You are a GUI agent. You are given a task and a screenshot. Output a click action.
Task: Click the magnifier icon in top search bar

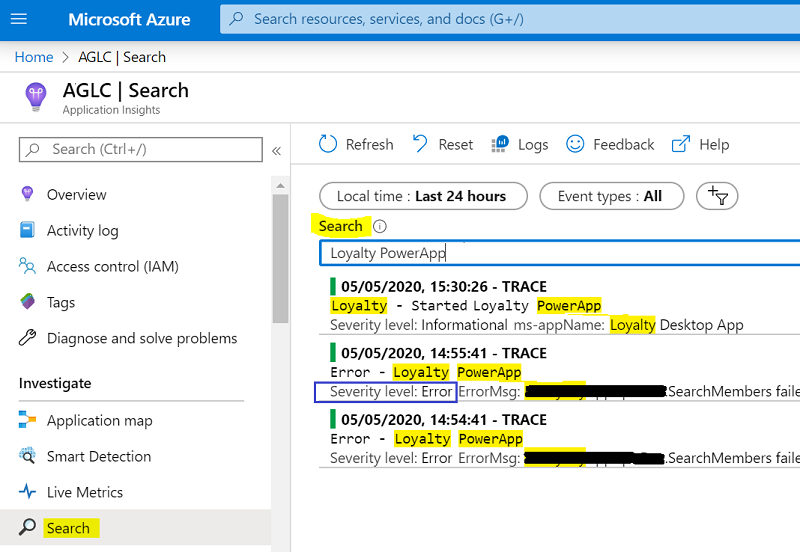pos(236,19)
